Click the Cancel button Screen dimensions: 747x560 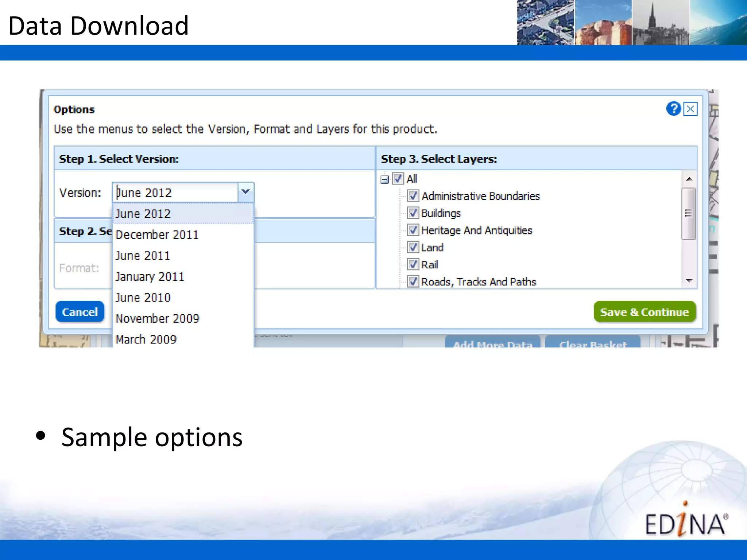80,312
